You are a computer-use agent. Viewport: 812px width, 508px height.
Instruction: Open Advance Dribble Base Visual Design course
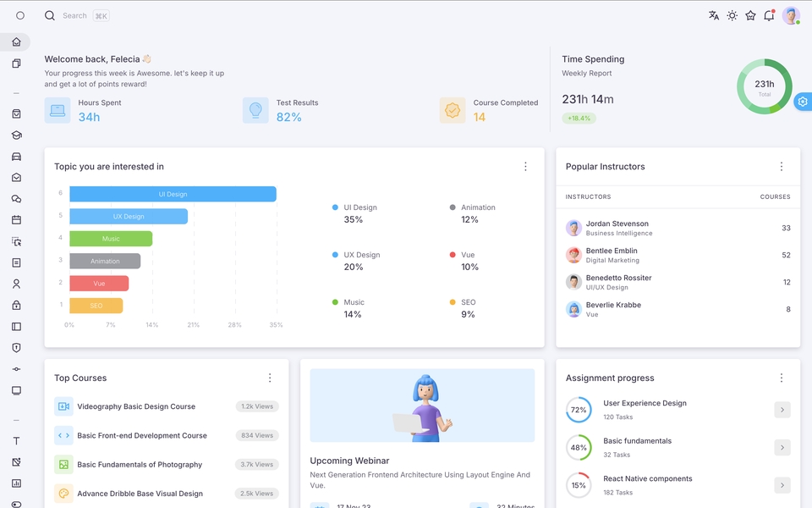pyautogui.click(x=140, y=494)
